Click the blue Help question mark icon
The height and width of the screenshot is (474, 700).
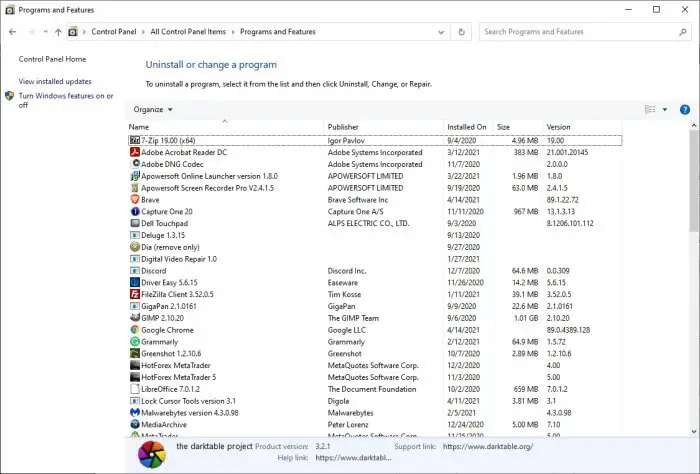[684, 109]
